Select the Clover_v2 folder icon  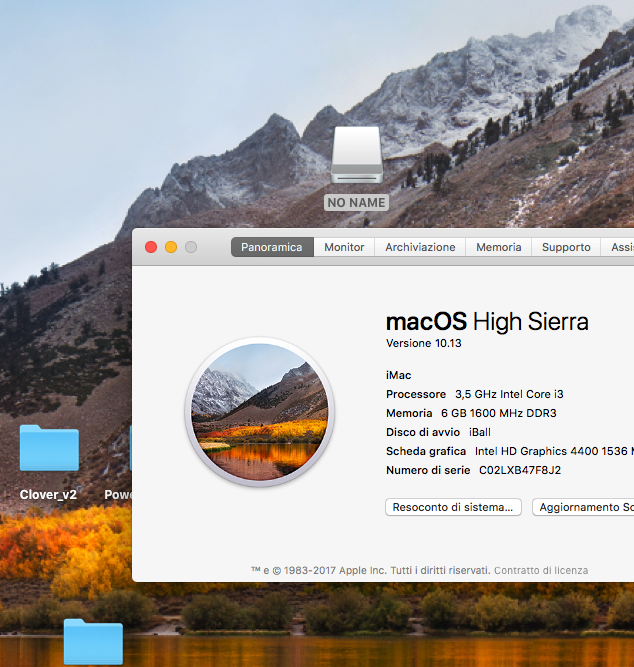click(x=49, y=448)
